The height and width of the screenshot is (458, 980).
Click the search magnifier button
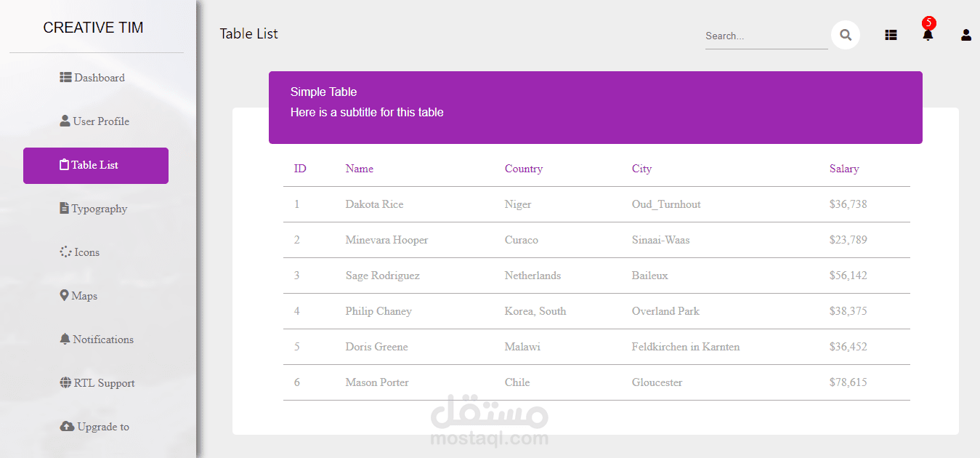click(x=845, y=35)
